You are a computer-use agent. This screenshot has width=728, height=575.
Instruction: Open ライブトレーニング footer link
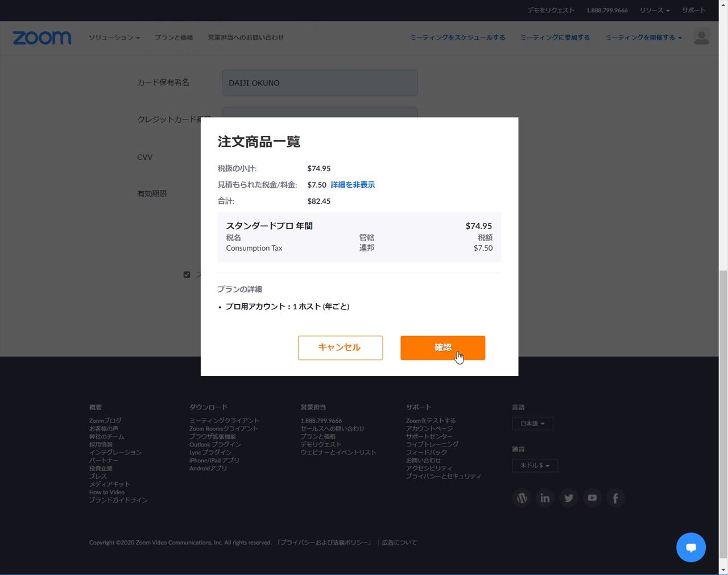point(432,445)
